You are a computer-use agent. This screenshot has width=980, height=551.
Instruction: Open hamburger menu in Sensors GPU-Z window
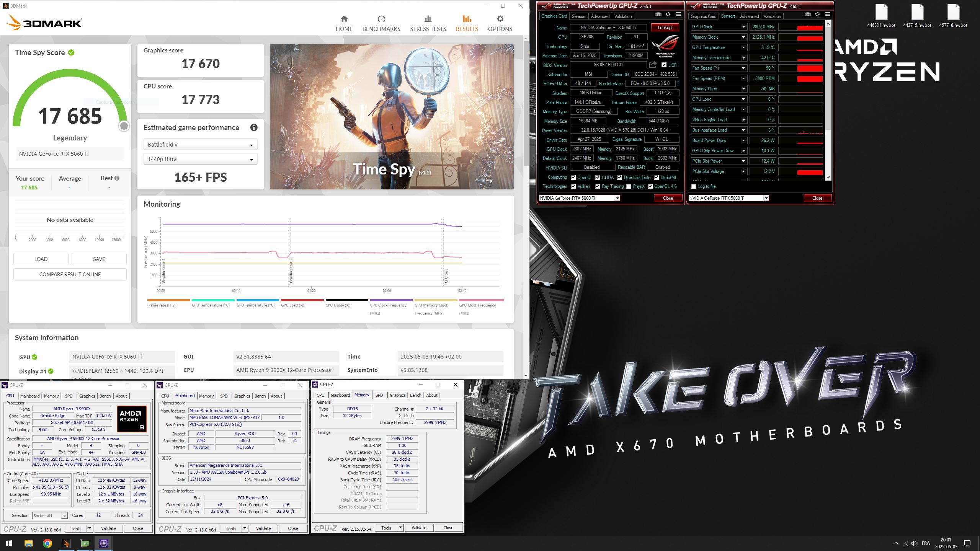pos(827,14)
